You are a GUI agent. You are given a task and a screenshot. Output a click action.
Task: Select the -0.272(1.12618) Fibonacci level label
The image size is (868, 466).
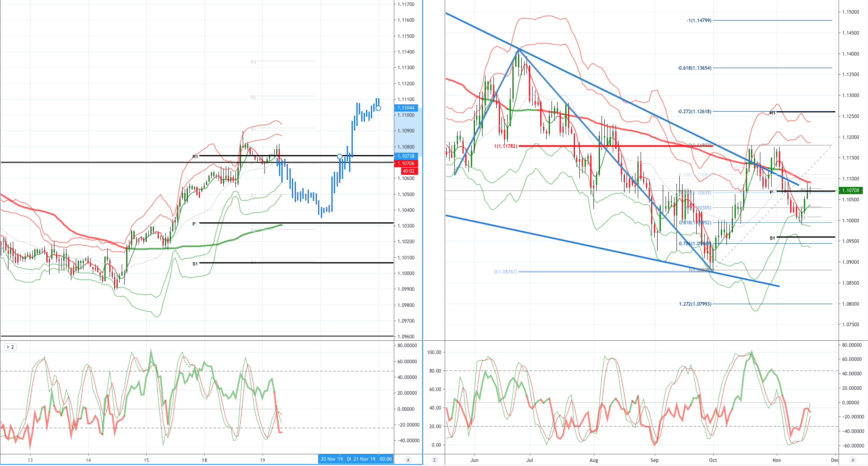point(694,112)
